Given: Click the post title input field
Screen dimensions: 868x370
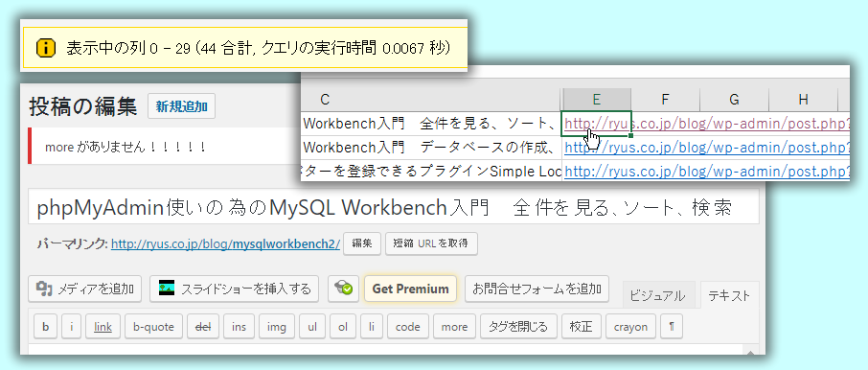Looking at the screenshot, I should tap(393, 207).
